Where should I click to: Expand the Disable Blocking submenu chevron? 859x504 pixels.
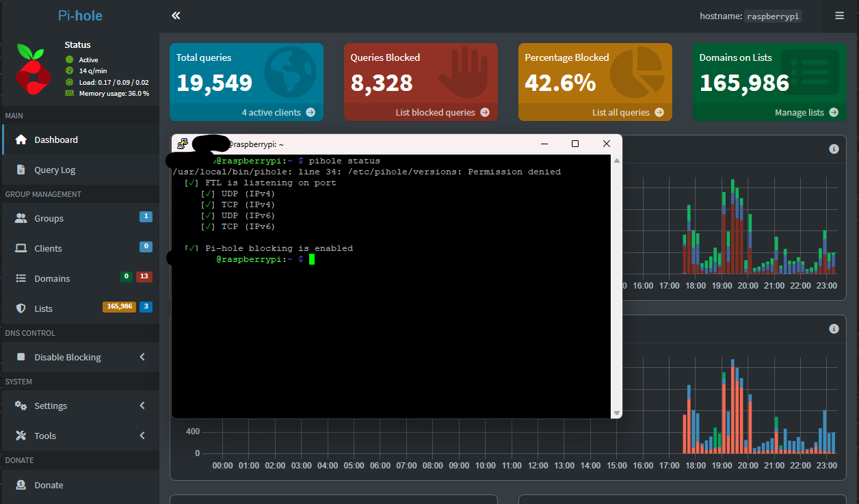tap(142, 357)
